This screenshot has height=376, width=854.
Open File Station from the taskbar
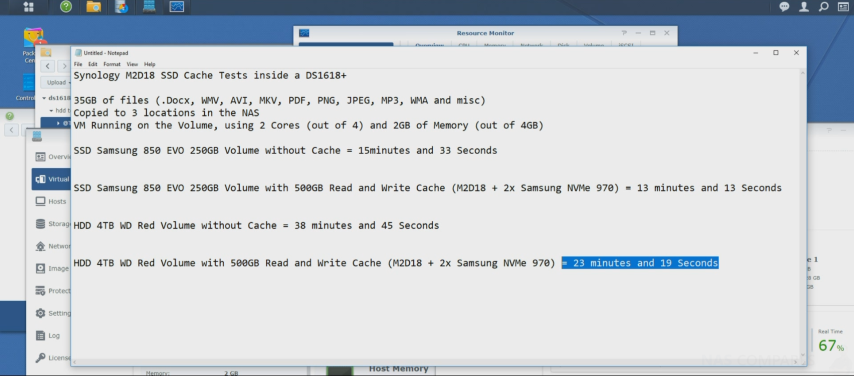tap(94, 7)
